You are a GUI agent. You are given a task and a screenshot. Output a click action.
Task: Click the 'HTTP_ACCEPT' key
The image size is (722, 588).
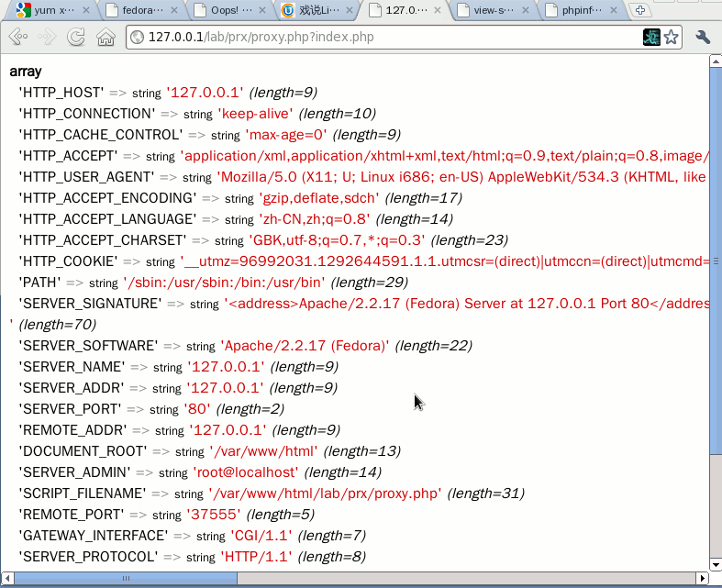(68, 156)
